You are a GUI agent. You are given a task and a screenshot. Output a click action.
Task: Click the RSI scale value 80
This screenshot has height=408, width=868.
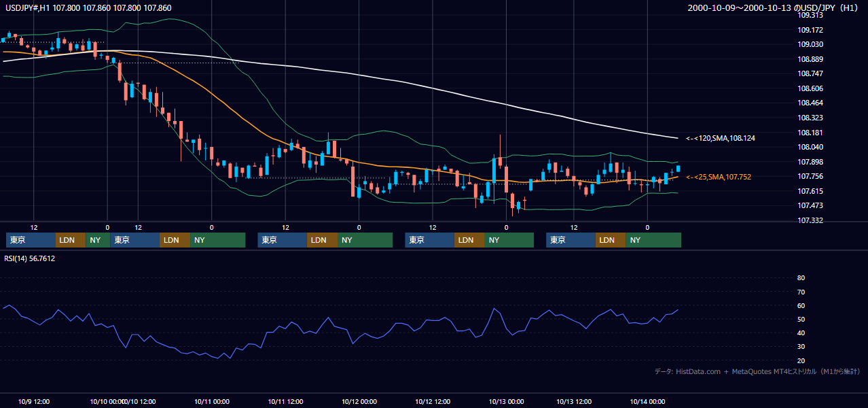(801, 278)
